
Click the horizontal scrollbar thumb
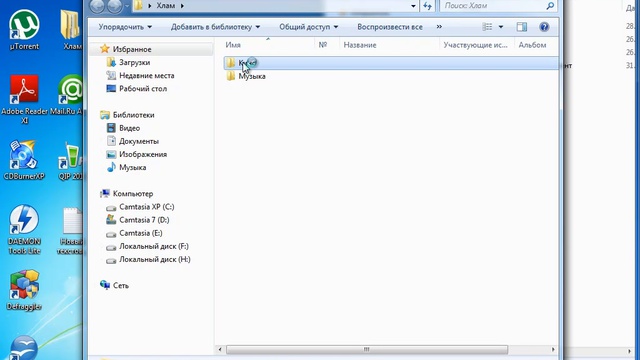point(367,349)
